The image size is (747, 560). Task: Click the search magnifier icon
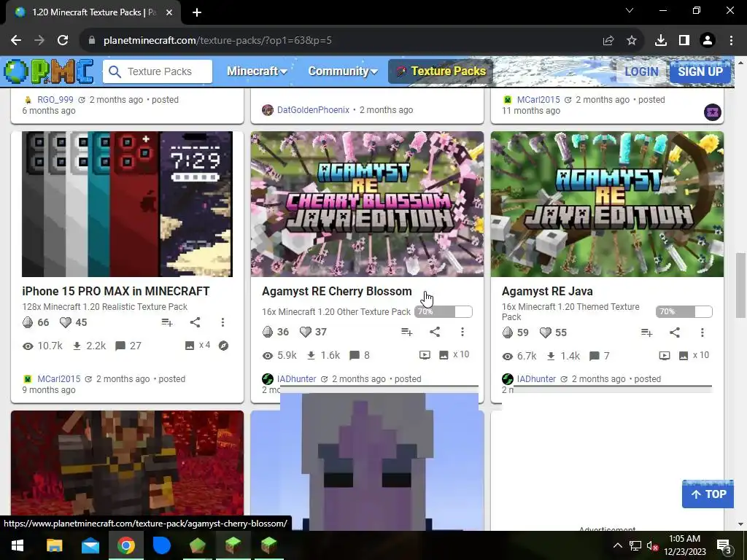115,71
